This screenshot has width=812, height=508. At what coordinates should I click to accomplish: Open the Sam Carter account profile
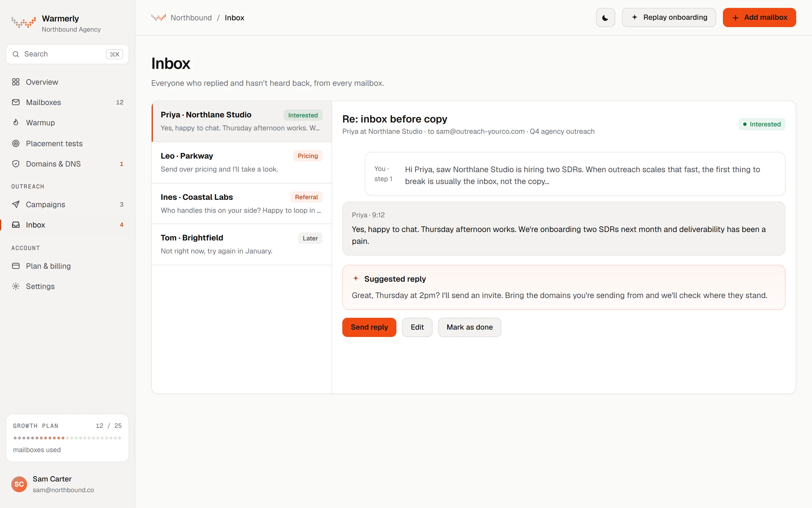(67, 484)
